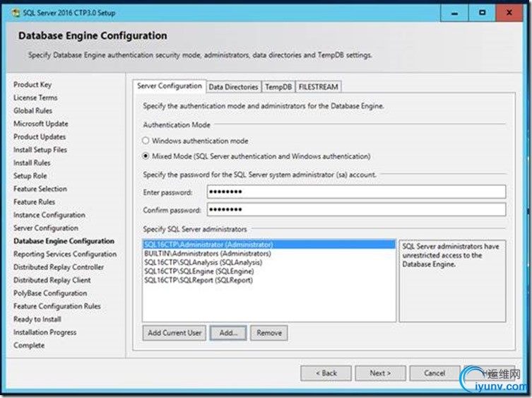Viewport: 532px width, 398px height.
Task: Click Complete step in sidebar
Action: pyautogui.click(x=29, y=346)
